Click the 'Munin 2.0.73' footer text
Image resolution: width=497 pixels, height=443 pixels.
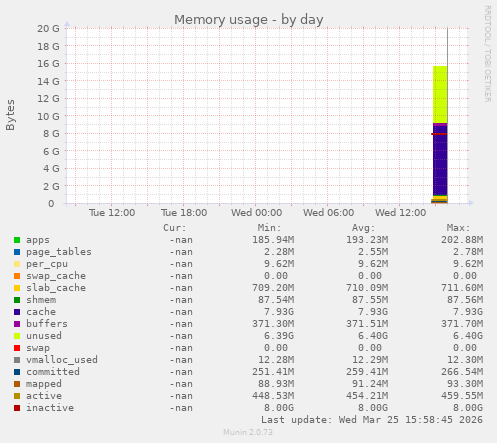pos(248,432)
